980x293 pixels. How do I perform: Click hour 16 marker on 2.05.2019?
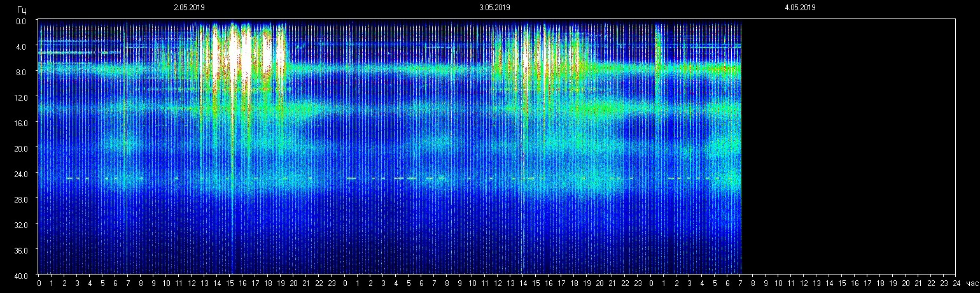click(242, 283)
